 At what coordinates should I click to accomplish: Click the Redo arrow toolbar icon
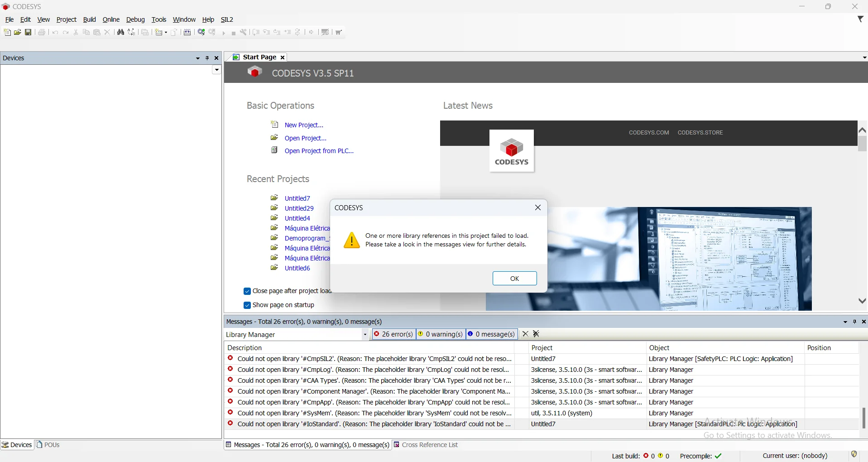pyautogui.click(x=66, y=32)
